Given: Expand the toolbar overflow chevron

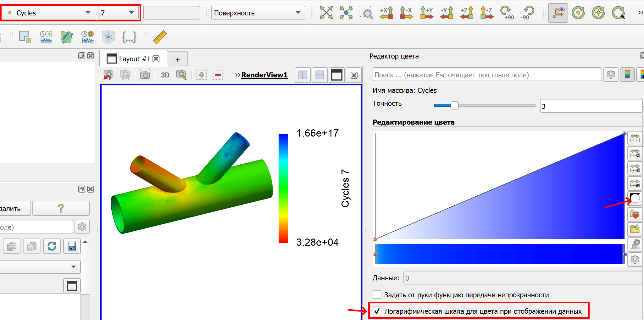Looking at the screenshot, I should tap(640, 13).
